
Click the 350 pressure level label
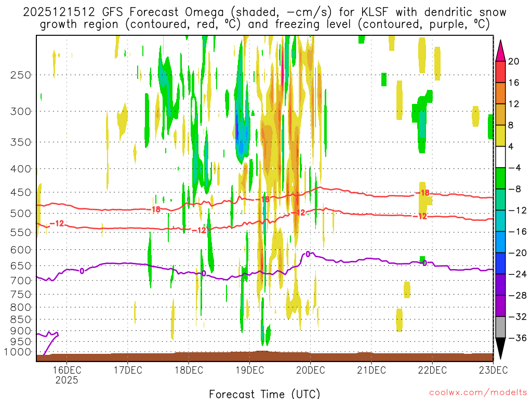click(21, 142)
